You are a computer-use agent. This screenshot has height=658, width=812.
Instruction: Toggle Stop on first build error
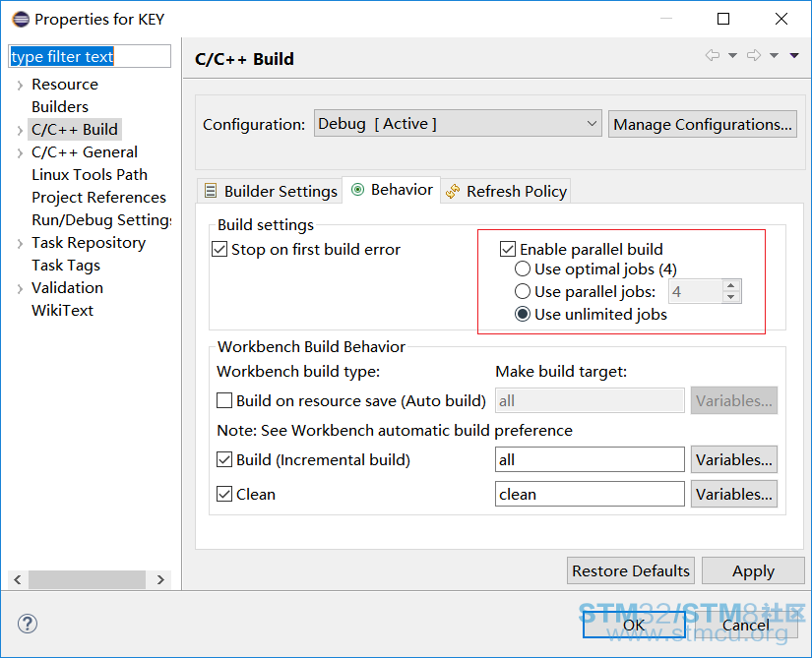coord(219,250)
